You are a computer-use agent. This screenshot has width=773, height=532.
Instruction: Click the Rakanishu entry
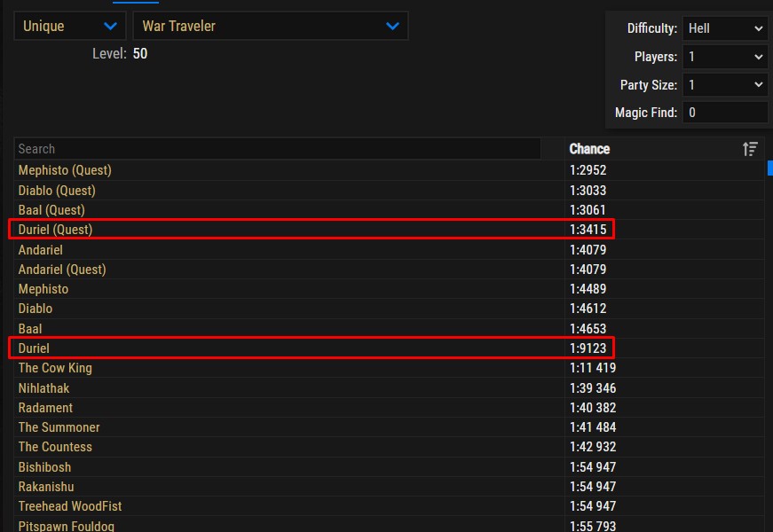46,487
